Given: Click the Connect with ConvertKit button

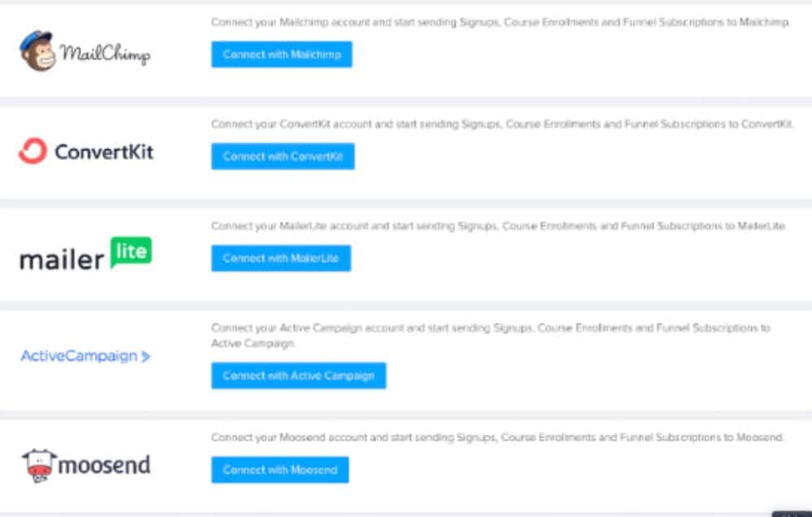Looking at the screenshot, I should click(283, 157).
